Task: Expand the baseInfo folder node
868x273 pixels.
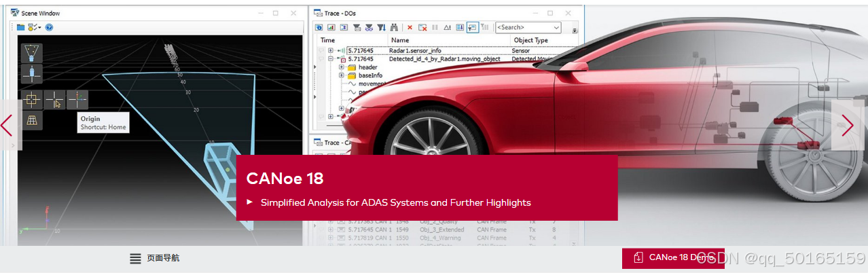Action: 342,76
